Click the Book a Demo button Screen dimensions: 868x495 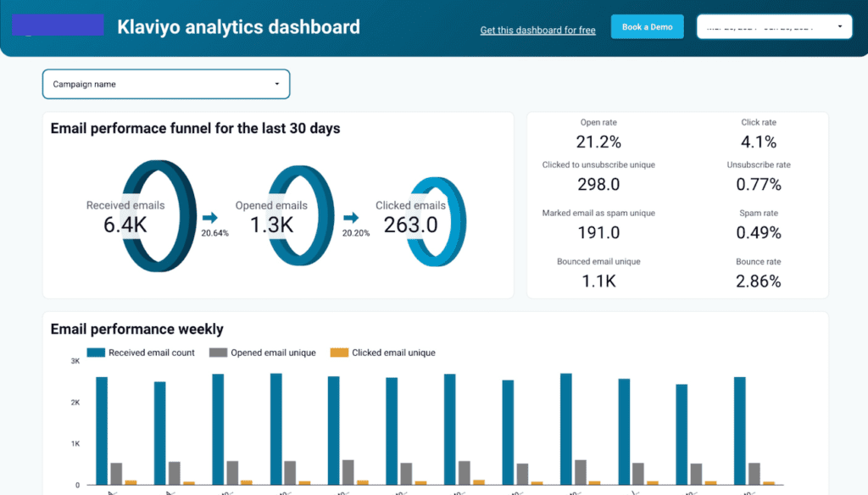(647, 26)
